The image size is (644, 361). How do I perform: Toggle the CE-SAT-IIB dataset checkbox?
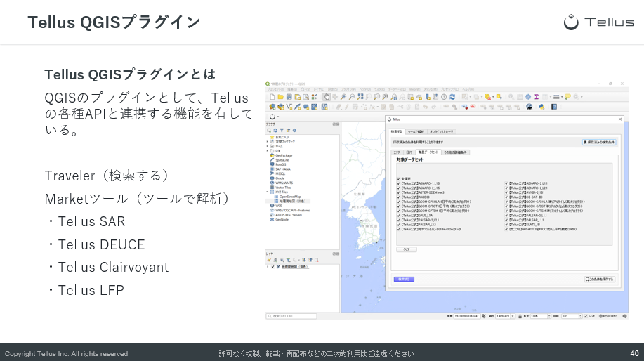tap(507, 197)
